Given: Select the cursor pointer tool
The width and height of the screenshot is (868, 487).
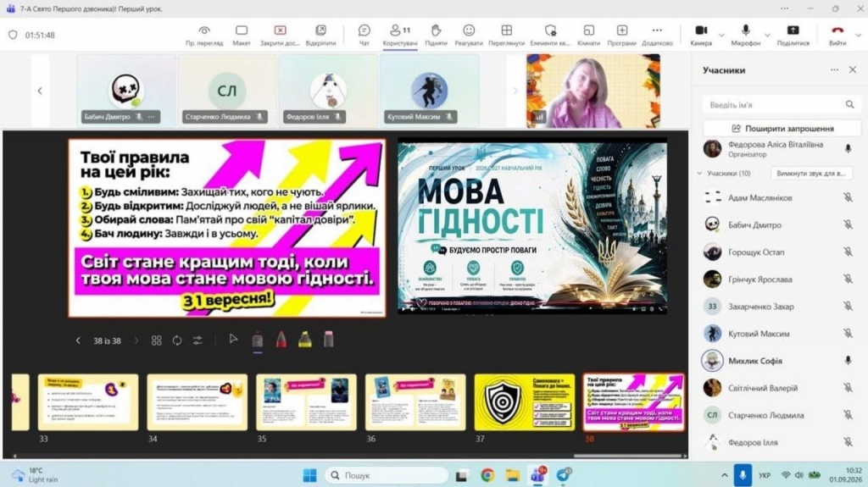Looking at the screenshot, I should (x=233, y=340).
